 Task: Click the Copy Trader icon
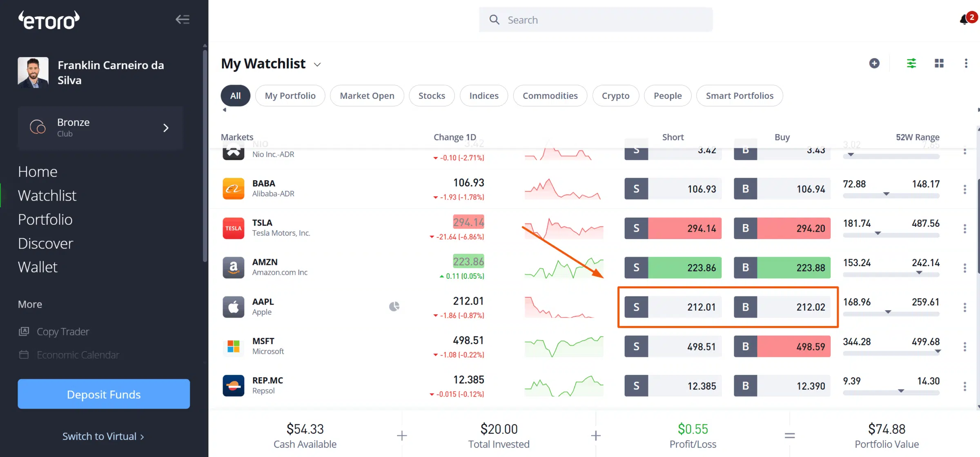pos(24,332)
